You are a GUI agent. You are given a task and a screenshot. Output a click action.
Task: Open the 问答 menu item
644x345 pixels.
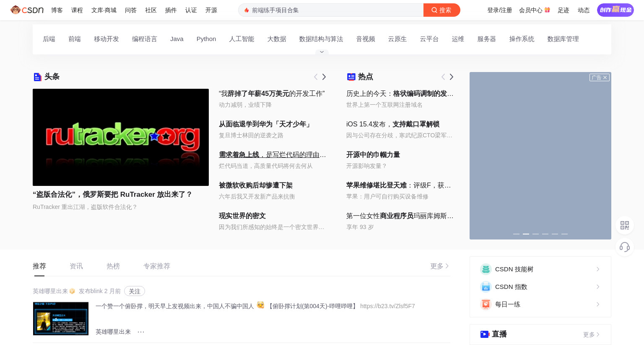click(131, 10)
